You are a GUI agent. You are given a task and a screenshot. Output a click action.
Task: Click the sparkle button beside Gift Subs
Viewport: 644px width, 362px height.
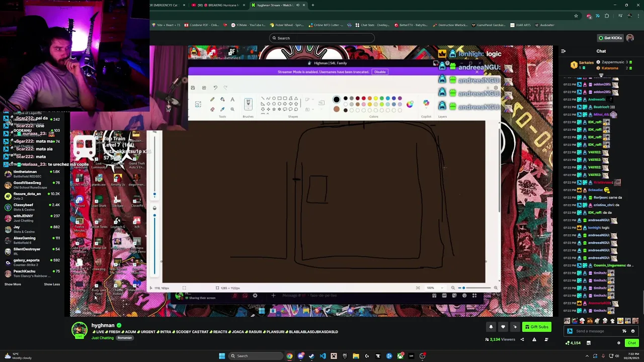515,327
